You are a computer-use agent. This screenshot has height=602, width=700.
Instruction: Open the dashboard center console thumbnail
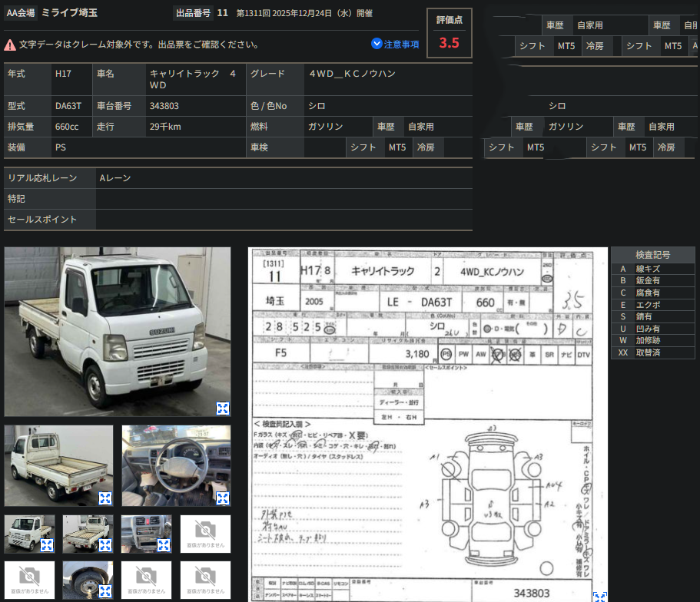point(147,534)
